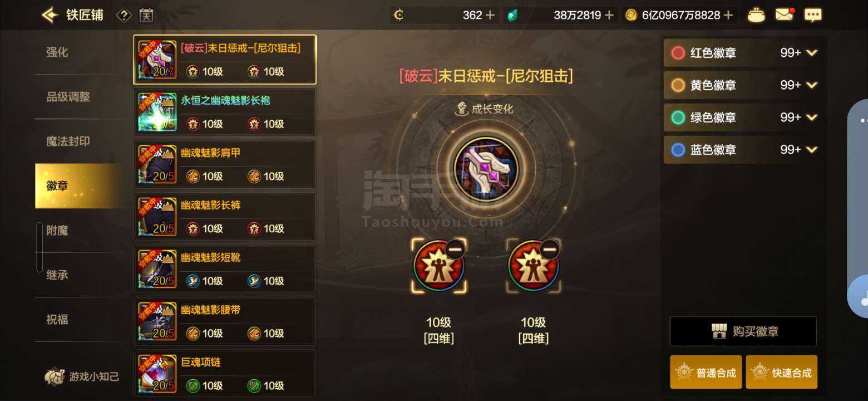Click the 购买徽章 button
The width and height of the screenshot is (868, 401).
tap(743, 331)
